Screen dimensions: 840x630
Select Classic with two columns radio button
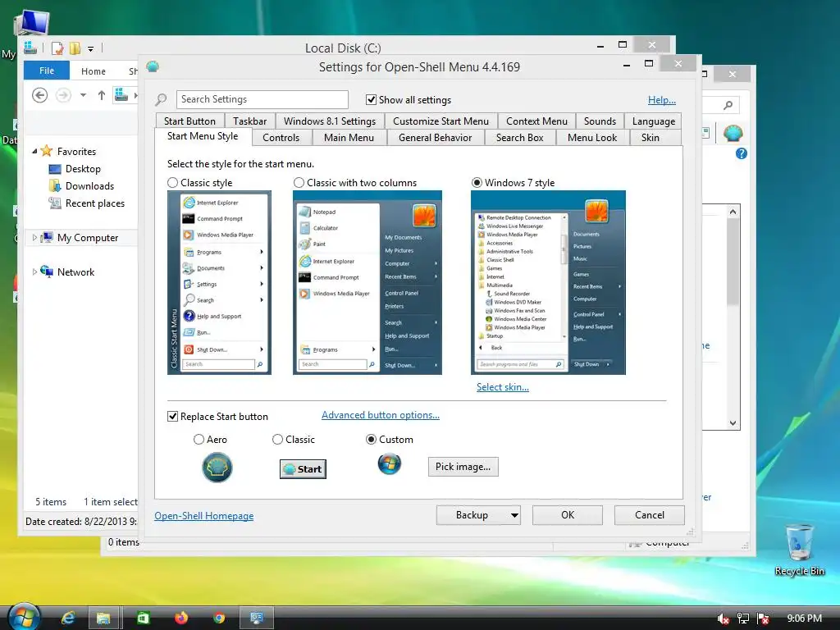point(299,183)
